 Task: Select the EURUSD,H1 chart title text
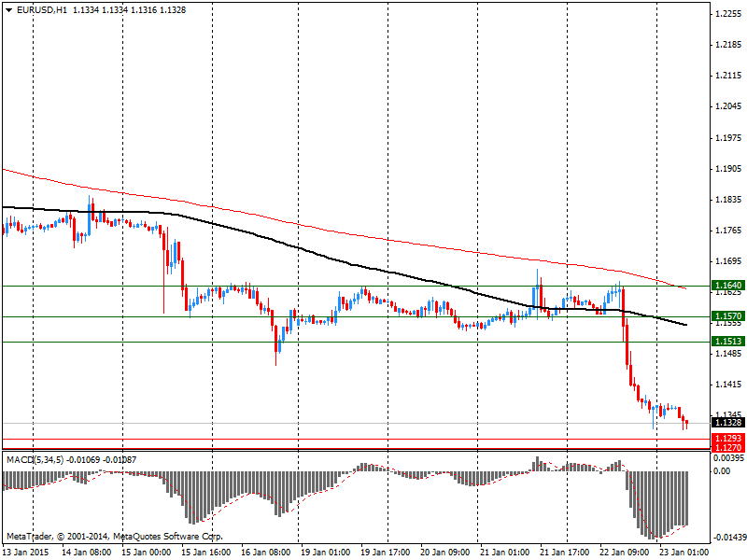pyautogui.click(x=41, y=10)
